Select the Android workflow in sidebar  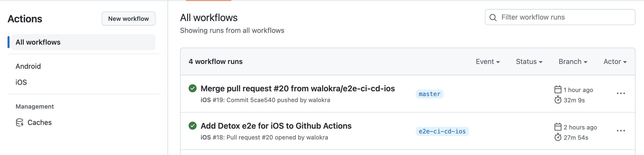28,66
